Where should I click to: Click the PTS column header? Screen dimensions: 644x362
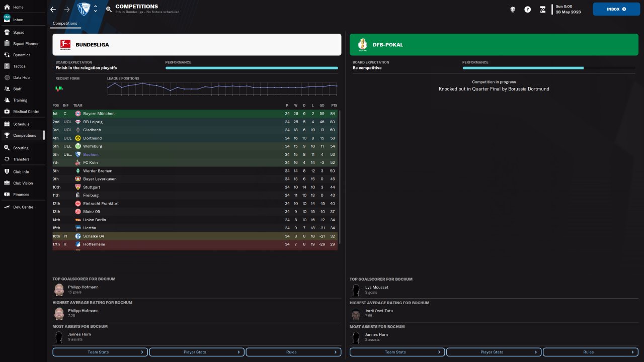[334, 105]
